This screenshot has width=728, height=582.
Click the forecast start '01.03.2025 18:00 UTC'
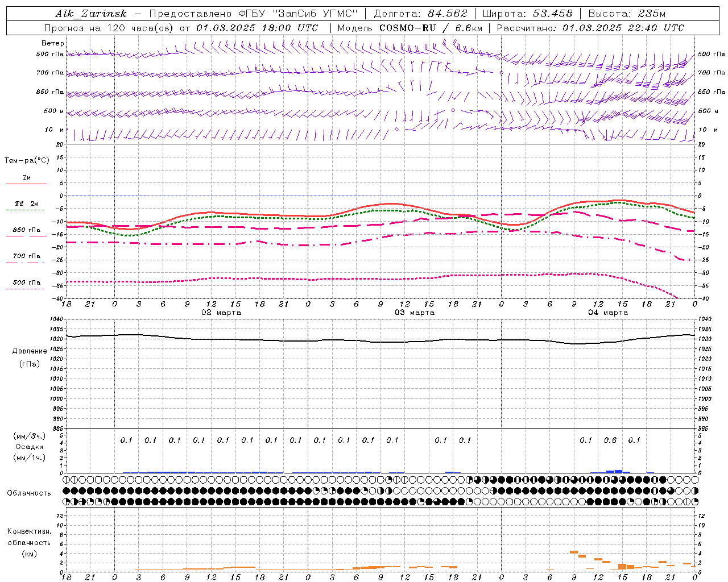click(x=257, y=28)
